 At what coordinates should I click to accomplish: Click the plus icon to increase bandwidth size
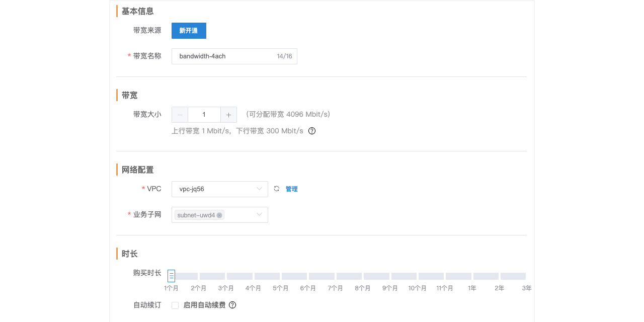[x=228, y=115]
